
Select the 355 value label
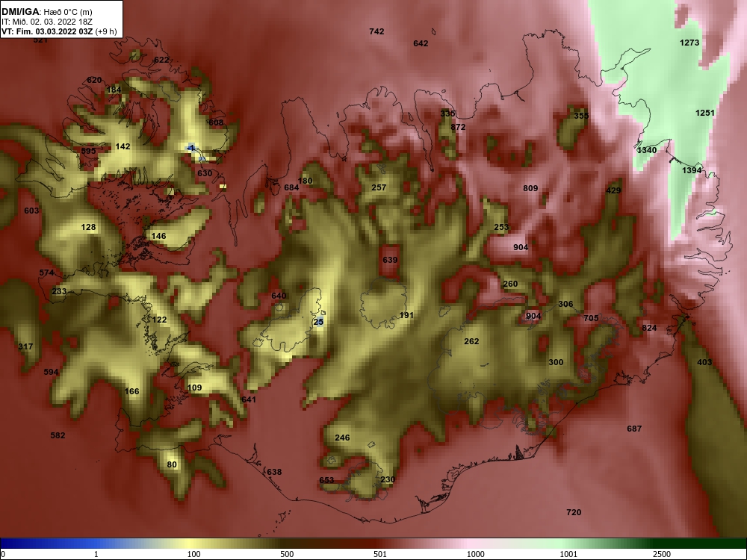[x=581, y=115]
